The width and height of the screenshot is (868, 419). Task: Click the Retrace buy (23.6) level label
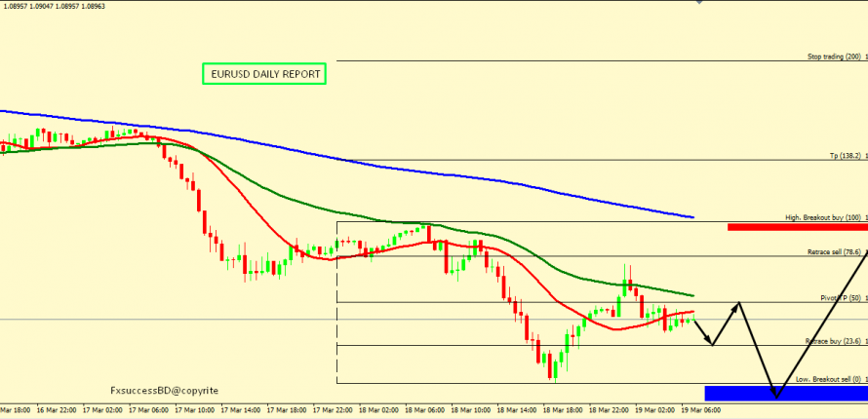point(833,341)
